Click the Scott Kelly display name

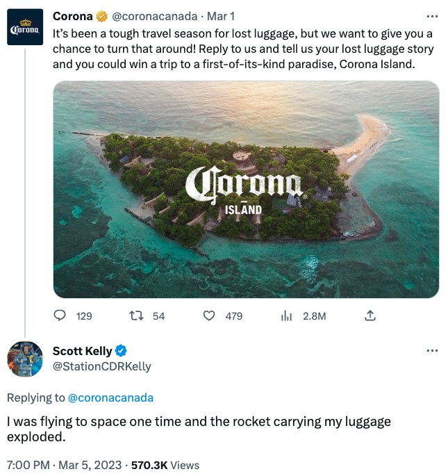click(x=82, y=351)
